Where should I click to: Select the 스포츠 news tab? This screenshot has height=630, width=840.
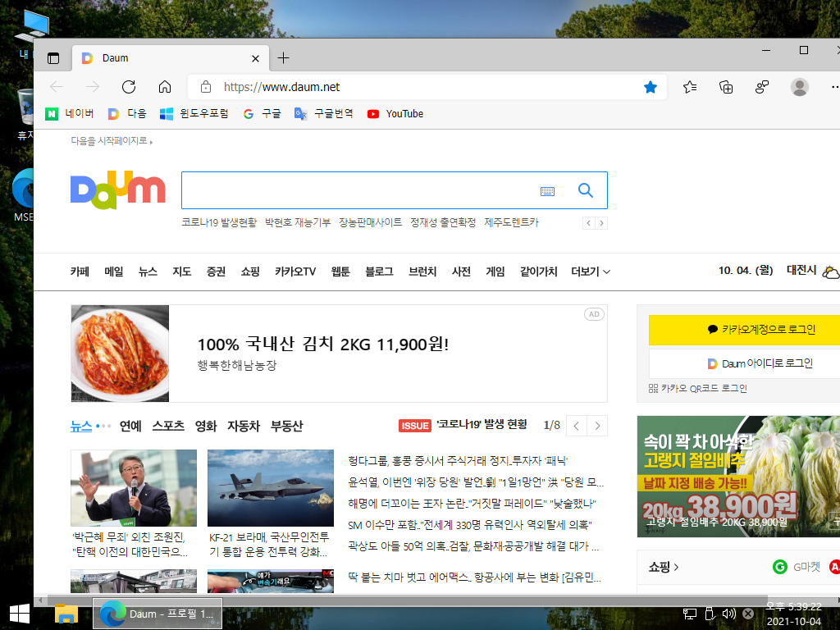(168, 427)
